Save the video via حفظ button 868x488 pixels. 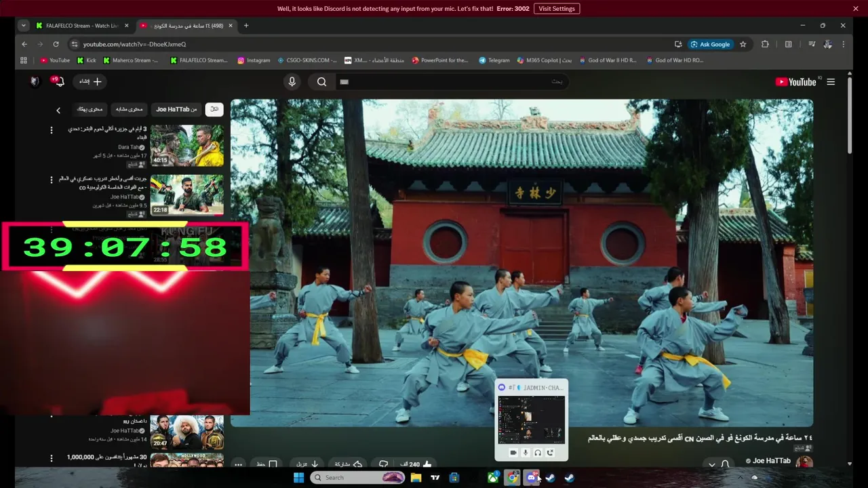[x=267, y=464]
